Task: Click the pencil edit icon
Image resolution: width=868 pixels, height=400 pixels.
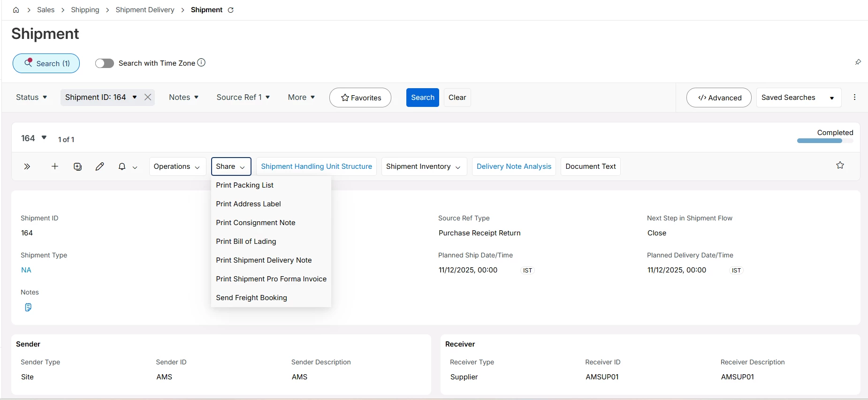Action: pyautogui.click(x=99, y=166)
